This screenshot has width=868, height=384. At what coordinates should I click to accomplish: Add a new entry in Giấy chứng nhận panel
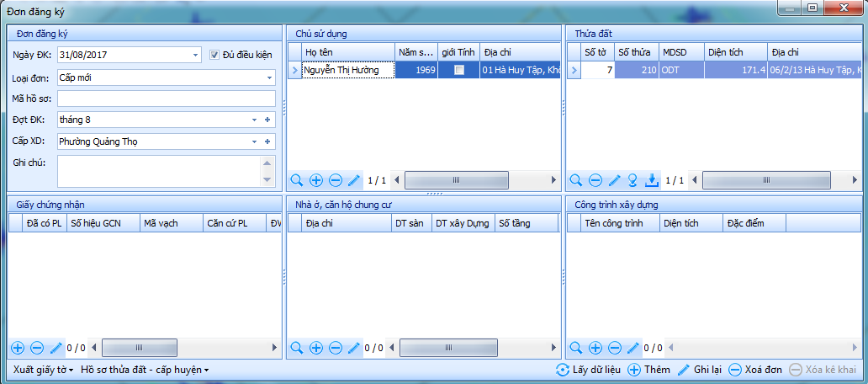pyautogui.click(x=18, y=348)
